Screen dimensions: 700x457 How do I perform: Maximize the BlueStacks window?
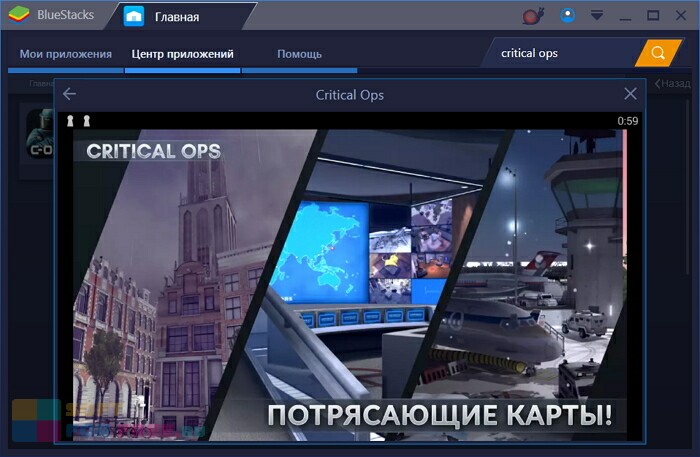pyautogui.click(x=653, y=16)
